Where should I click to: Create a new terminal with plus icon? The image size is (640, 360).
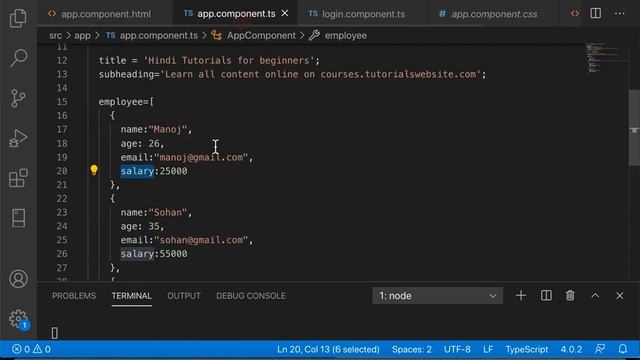click(521, 296)
